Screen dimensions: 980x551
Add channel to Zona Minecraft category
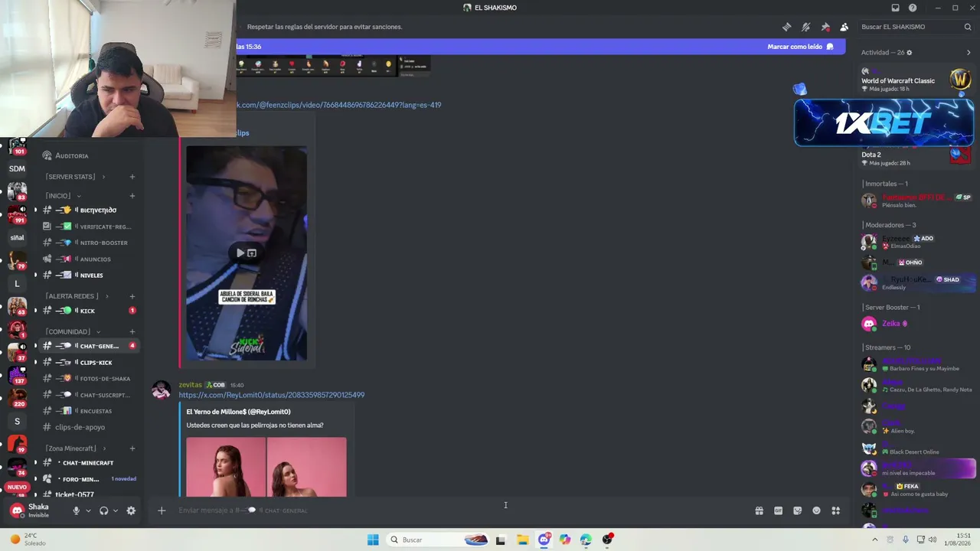point(132,448)
